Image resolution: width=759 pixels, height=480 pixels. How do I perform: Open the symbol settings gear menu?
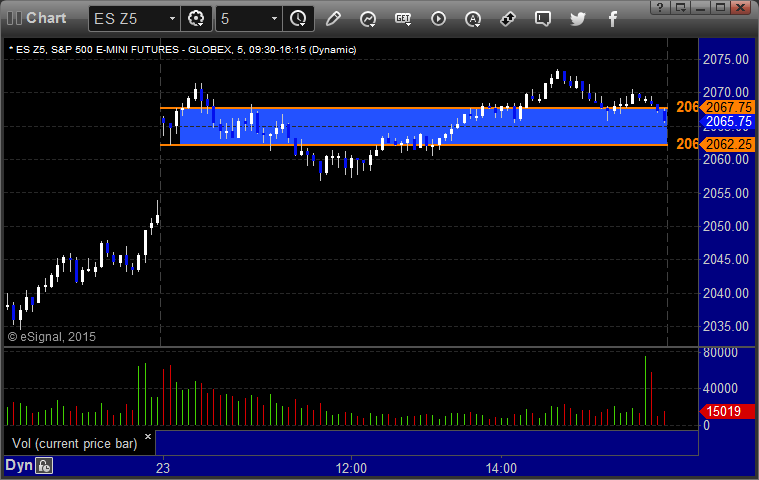(196, 19)
